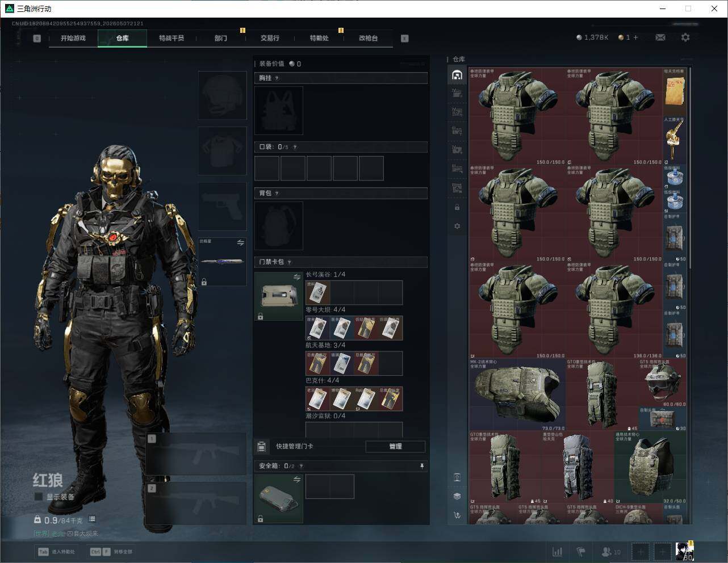Switch to the 改枪台 tab
728x563 pixels.
point(368,38)
